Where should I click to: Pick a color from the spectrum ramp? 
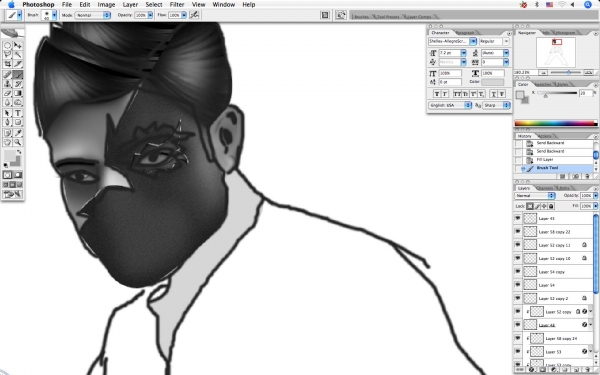[x=556, y=123]
